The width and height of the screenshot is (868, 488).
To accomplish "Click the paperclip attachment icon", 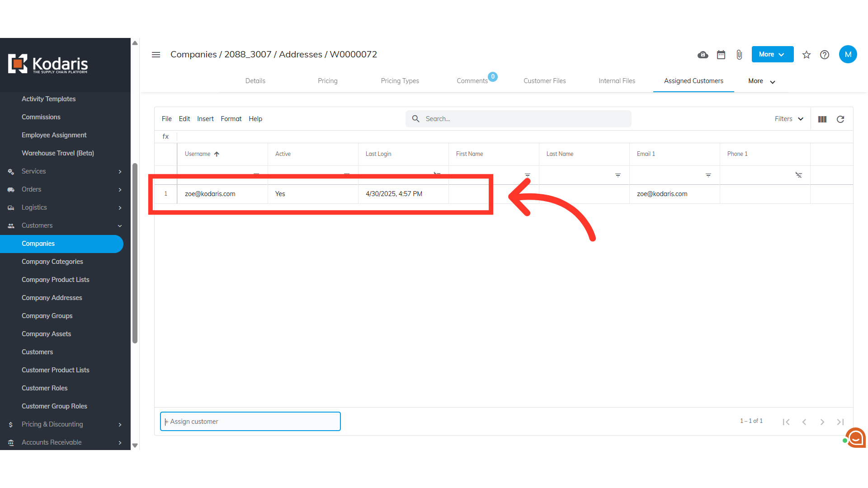I will click(739, 55).
